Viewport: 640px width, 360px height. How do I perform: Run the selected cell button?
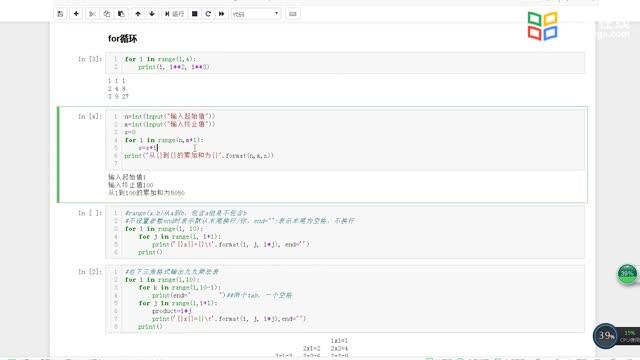coord(174,14)
